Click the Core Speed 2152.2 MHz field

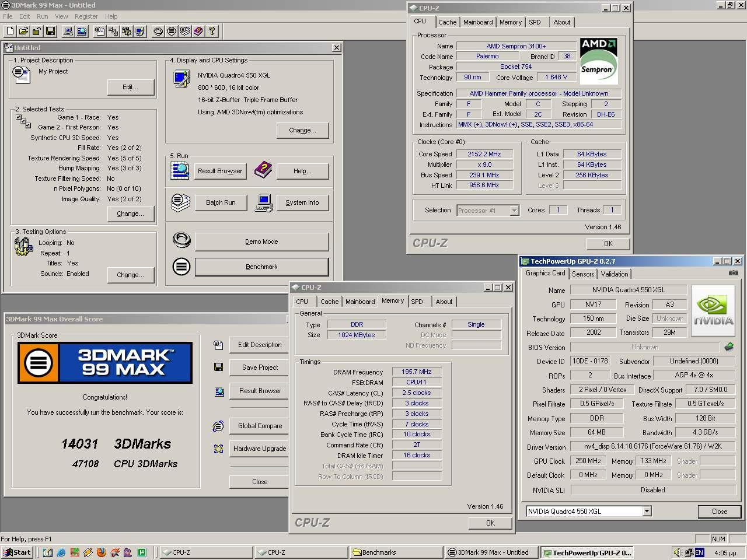tap(484, 154)
